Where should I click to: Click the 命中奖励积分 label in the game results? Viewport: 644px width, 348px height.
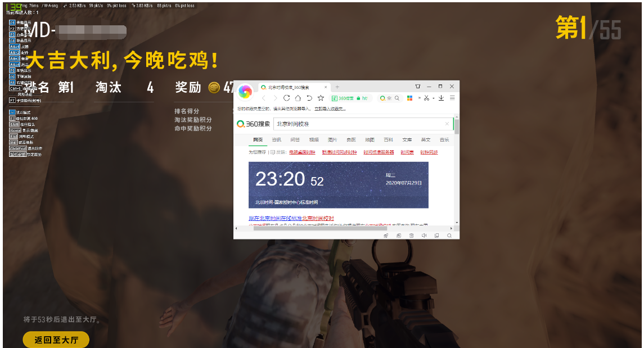193,128
